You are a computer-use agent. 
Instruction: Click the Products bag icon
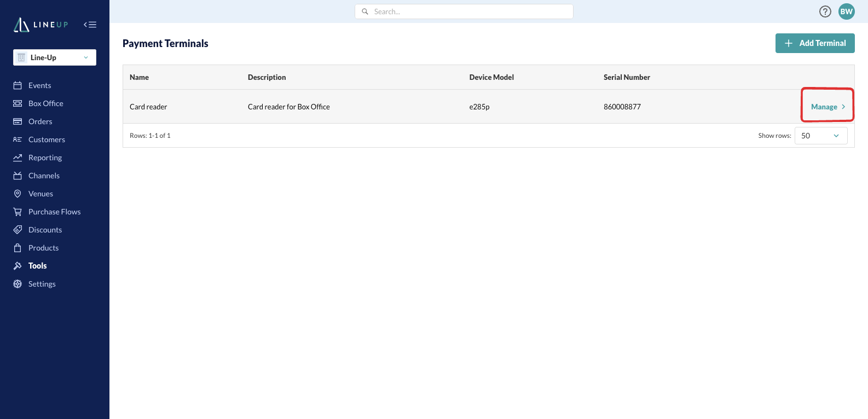(18, 248)
